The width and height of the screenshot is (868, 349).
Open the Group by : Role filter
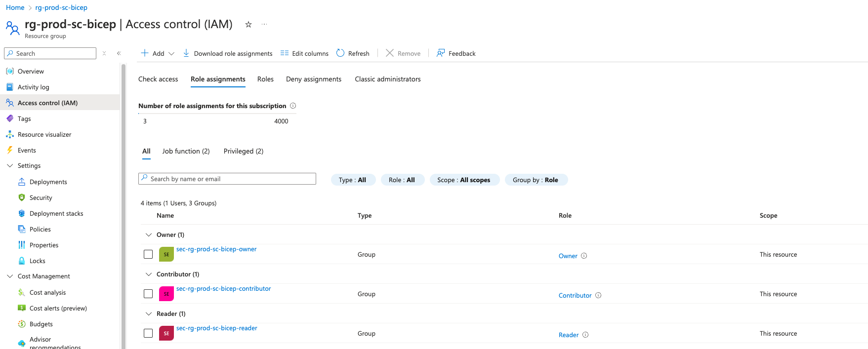(x=536, y=180)
